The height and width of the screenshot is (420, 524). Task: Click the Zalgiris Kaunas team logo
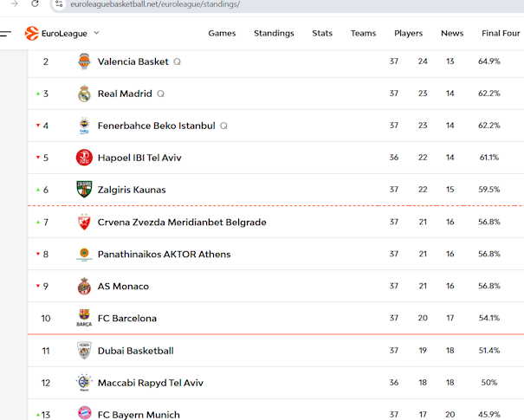[x=84, y=190]
